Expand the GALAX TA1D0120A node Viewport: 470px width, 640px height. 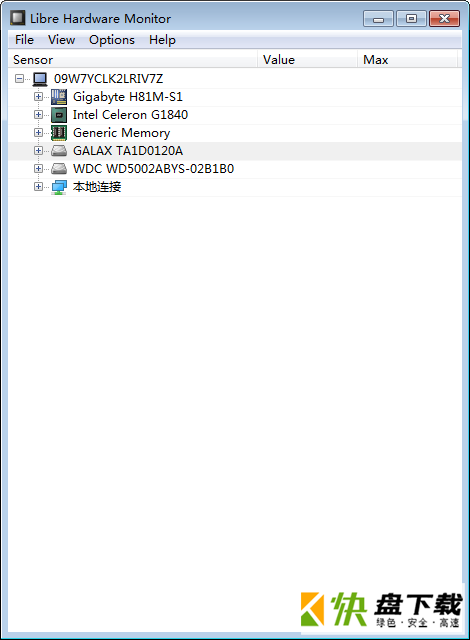[x=38, y=151]
